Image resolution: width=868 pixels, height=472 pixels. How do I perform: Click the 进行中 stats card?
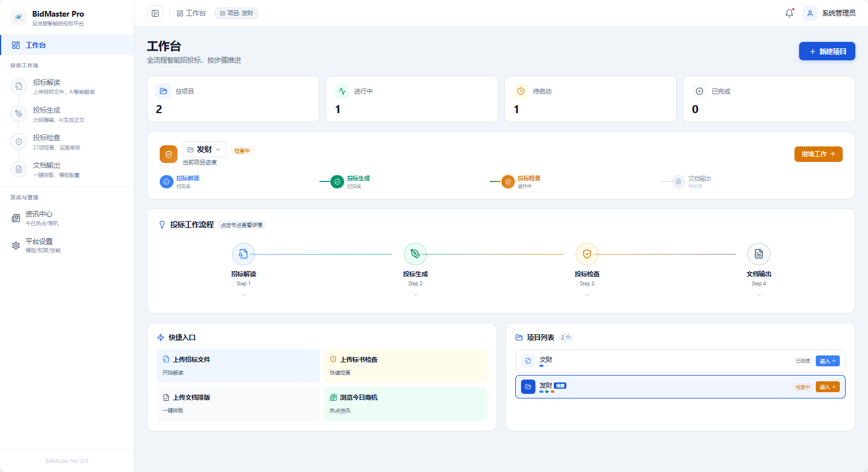(412, 99)
